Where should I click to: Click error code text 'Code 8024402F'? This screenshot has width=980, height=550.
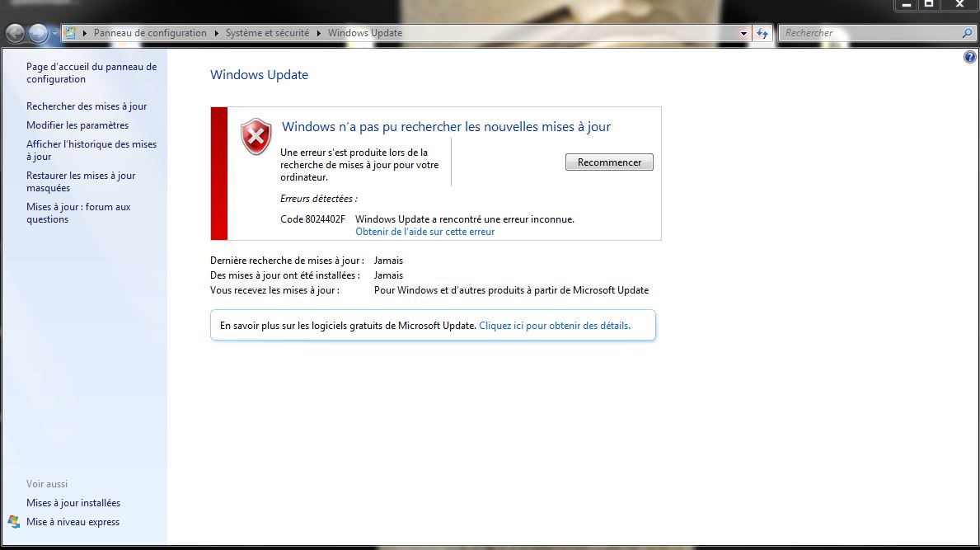click(312, 219)
